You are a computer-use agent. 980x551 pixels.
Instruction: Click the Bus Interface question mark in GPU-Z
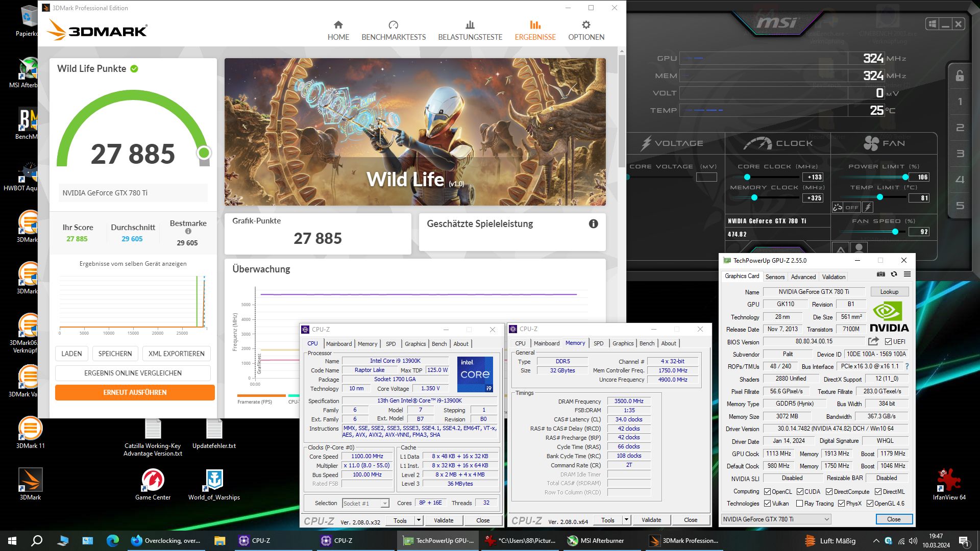click(x=907, y=366)
